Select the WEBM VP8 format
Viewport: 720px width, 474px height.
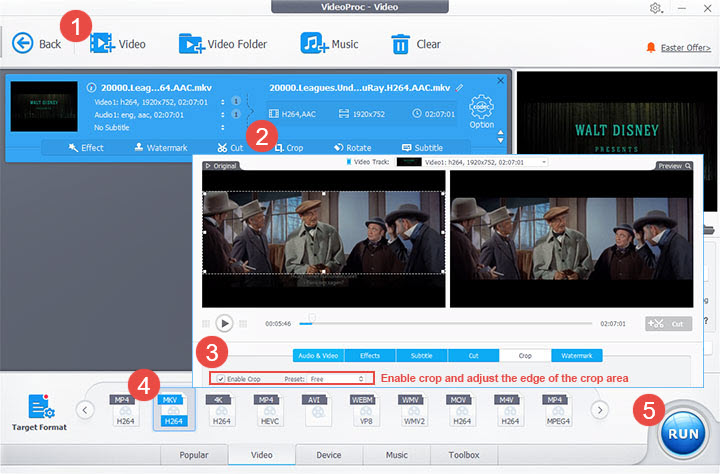click(366, 410)
